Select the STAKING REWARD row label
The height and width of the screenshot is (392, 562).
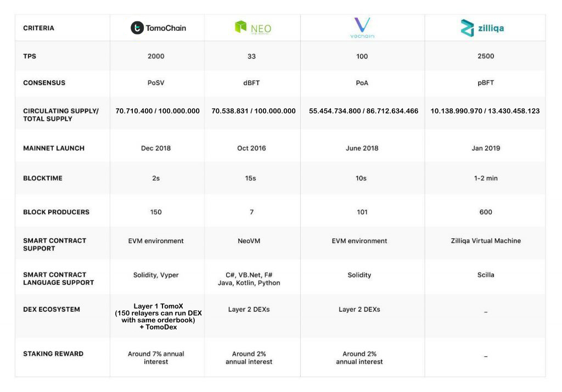[x=53, y=354]
